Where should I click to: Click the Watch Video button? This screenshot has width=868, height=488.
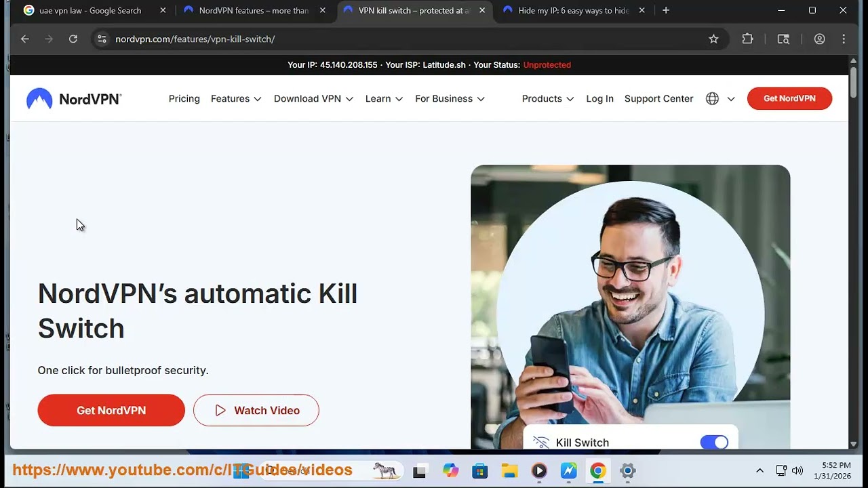pos(256,410)
